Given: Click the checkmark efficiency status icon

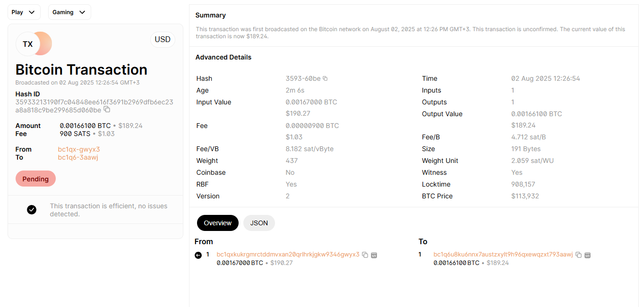Looking at the screenshot, I should [32, 210].
